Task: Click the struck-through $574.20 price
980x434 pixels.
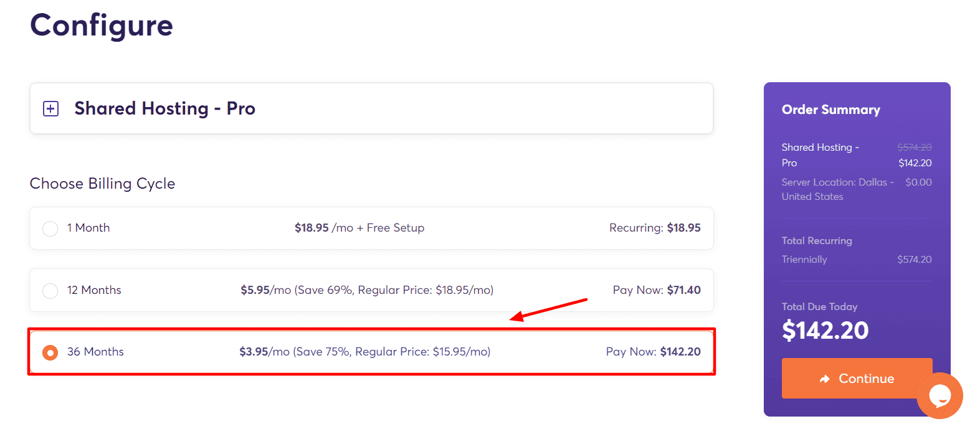Action: pyautogui.click(x=914, y=148)
